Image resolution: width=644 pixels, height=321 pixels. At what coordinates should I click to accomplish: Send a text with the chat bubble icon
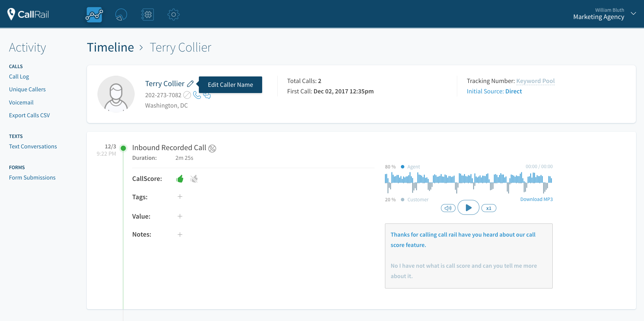pos(207,95)
